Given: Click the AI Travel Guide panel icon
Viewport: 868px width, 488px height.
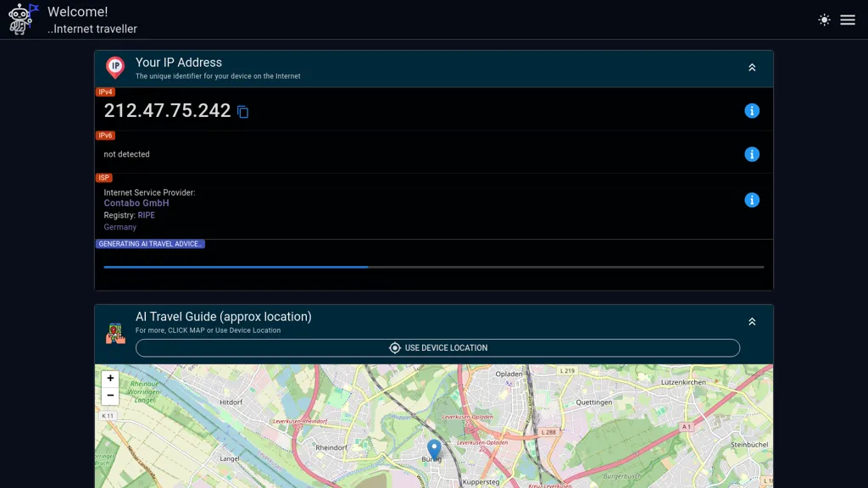Looking at the screenshot, I should point(115,334).
